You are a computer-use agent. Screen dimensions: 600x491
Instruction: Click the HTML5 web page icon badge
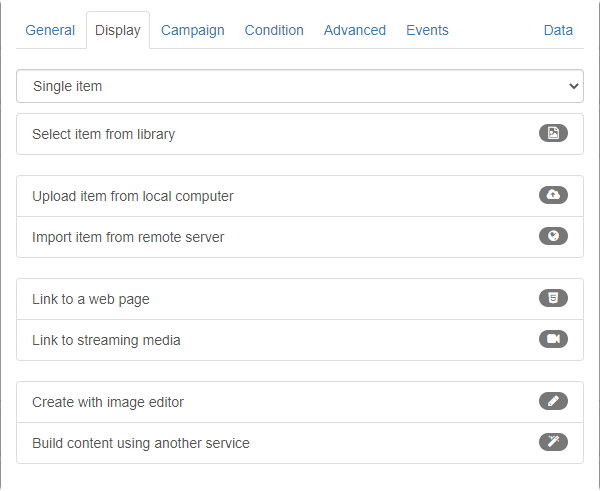[x=553, y=298]
